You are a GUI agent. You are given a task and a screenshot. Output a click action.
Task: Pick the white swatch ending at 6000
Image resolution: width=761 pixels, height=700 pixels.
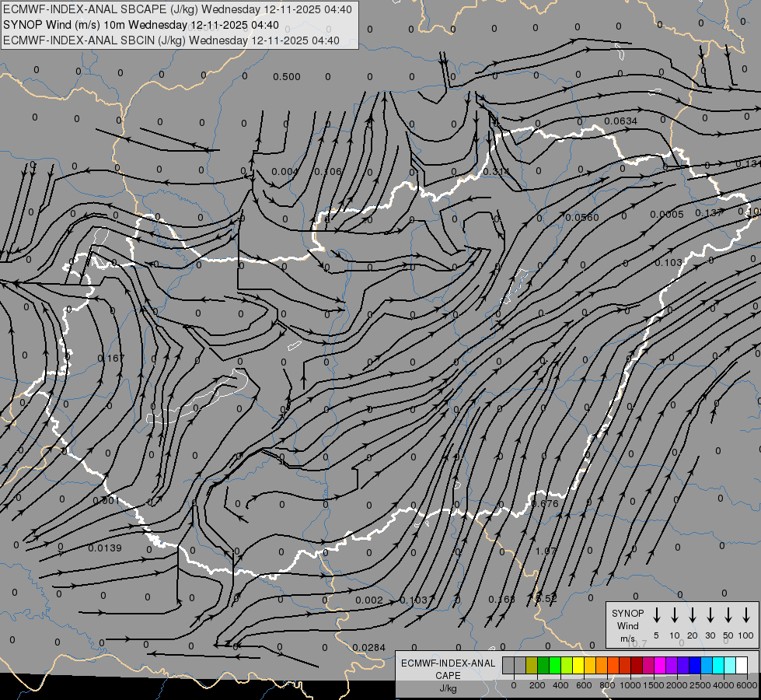[x=742, y=665]
